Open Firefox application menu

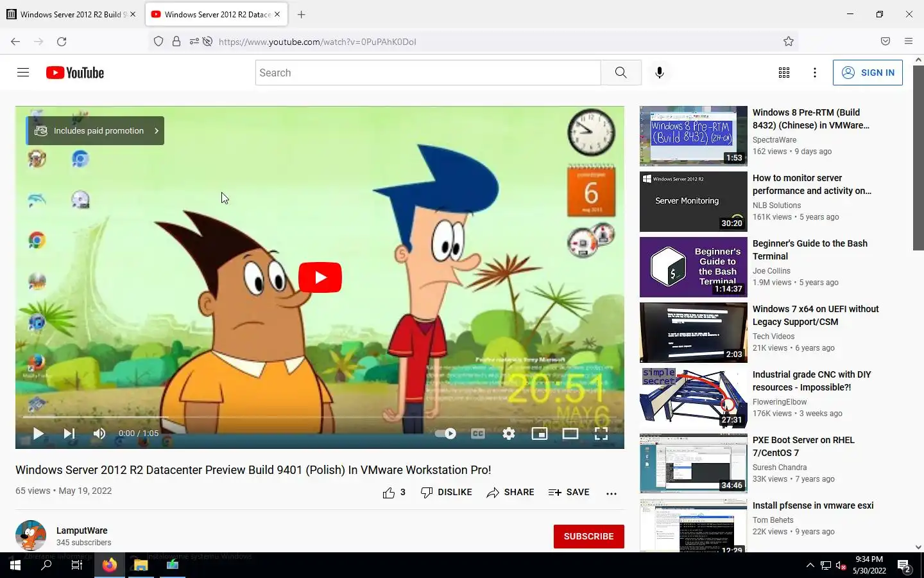tap(909, 42)
